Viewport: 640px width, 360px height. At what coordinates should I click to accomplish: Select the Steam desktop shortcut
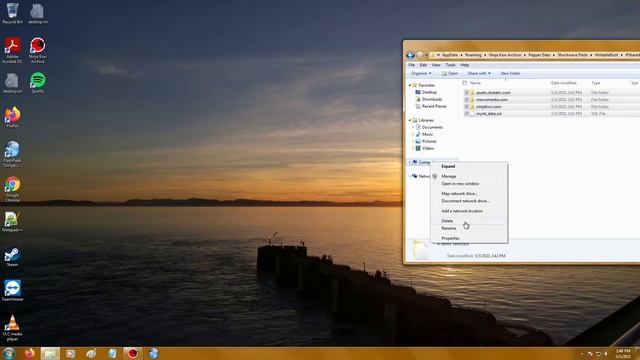pyautogui.click(x=12, y=257)
